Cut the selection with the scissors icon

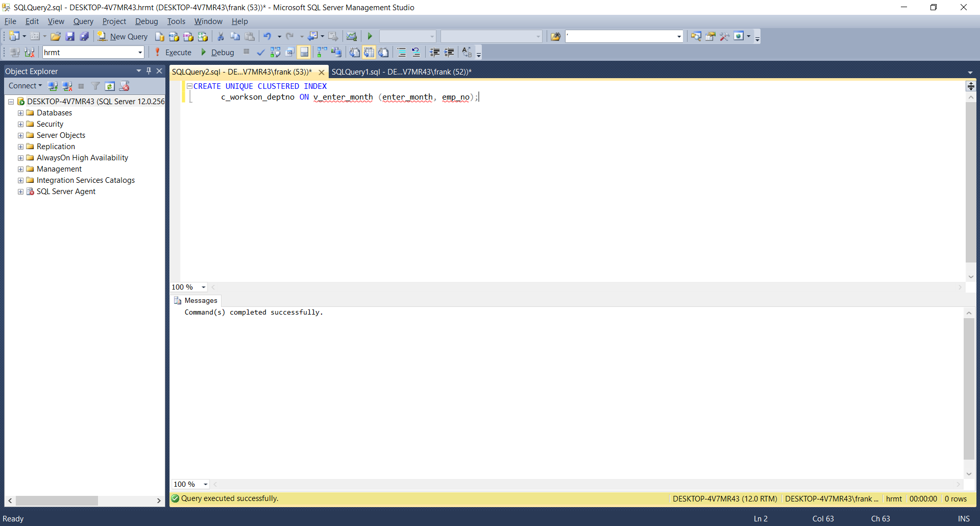pos(220,36)
